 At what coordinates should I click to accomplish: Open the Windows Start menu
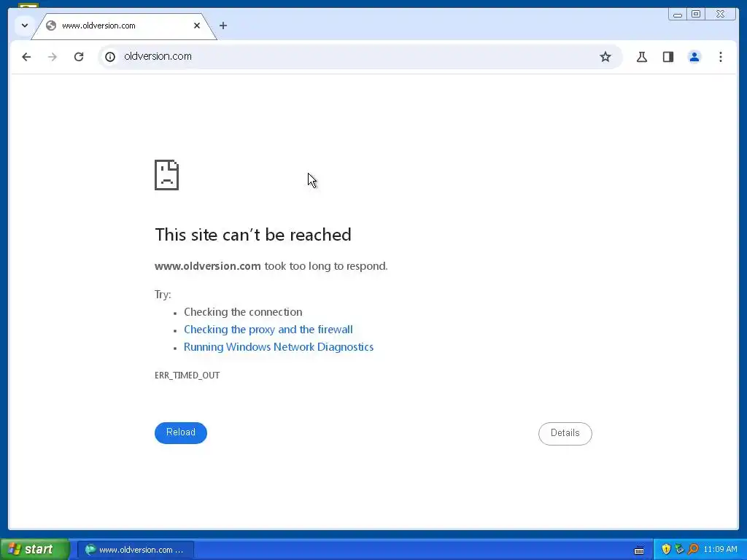click(x=34, y=550)
